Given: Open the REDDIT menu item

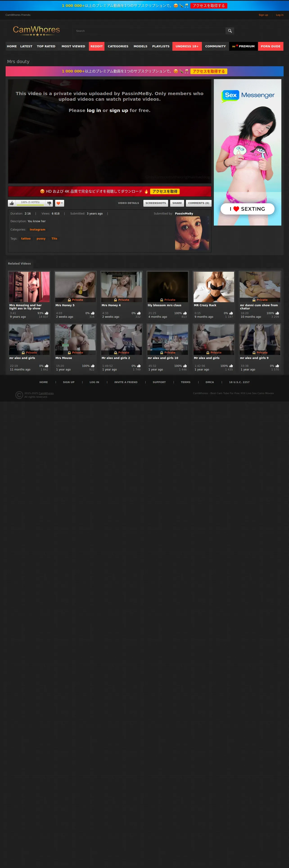Looking at the screenshot, I should (97, 46).
